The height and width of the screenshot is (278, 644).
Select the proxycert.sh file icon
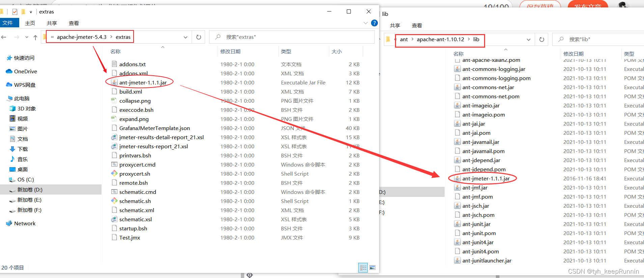pos(114,174)
